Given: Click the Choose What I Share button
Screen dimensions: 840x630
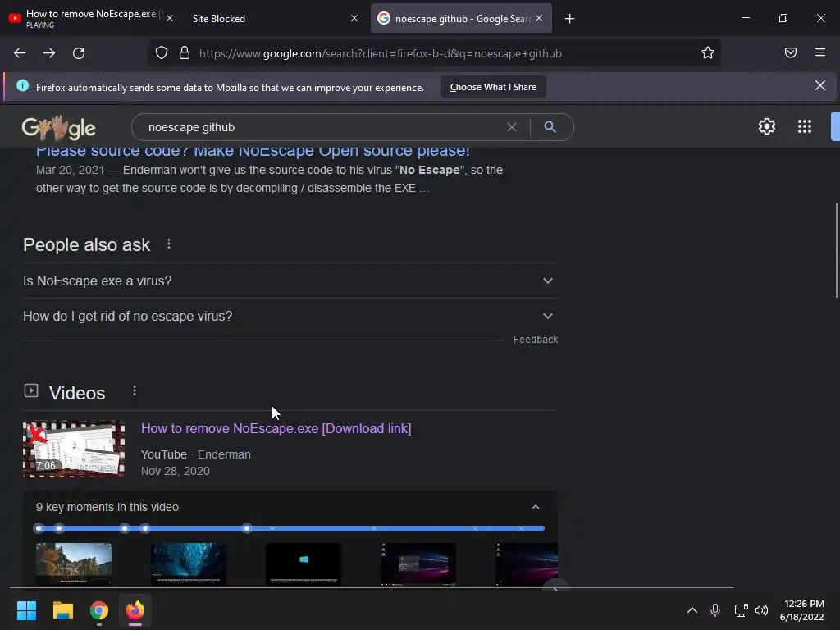Looking at the screenshot, I should 493,87.
